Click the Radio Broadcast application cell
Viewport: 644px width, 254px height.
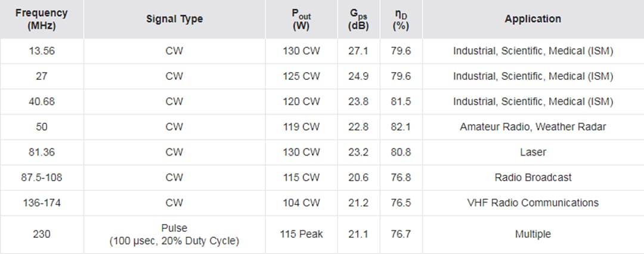(x=532, y=177)
